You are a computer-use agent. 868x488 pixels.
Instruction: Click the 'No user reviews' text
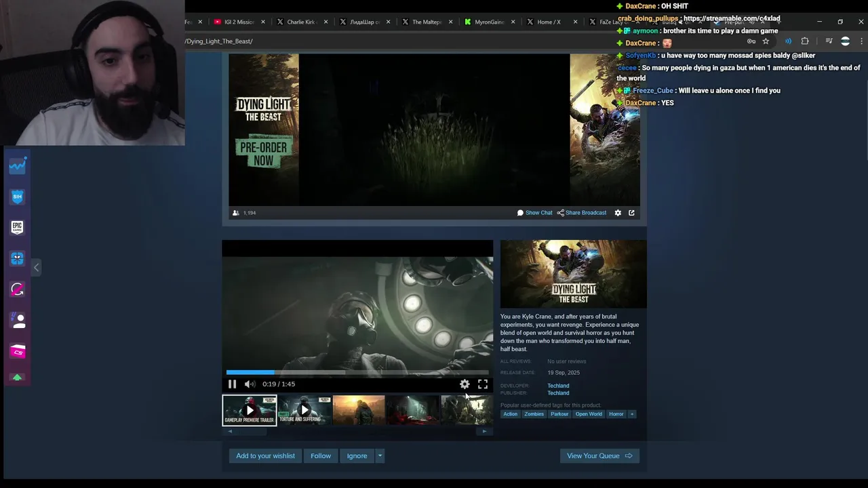(567, 362)
